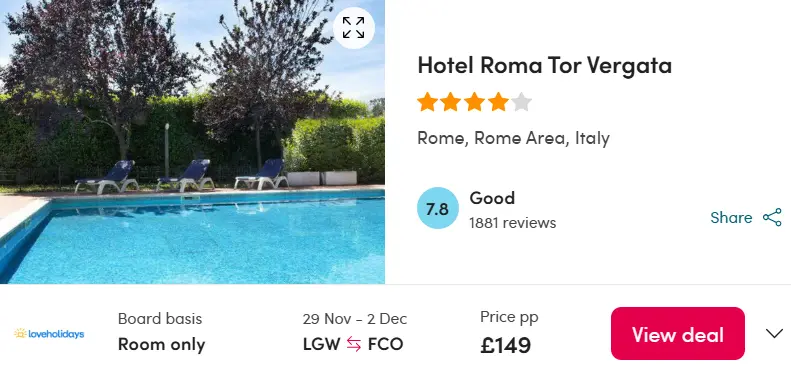Click the share network icon

point(772,218)
